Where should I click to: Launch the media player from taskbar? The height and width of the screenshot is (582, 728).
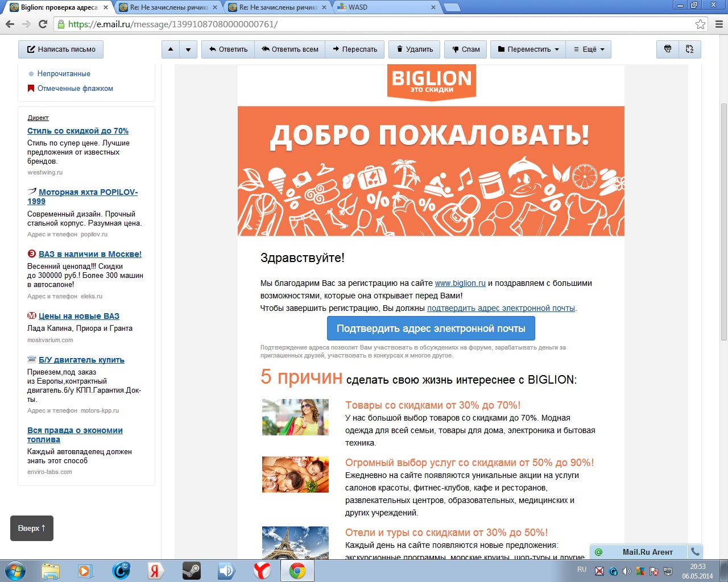(85, 571)
